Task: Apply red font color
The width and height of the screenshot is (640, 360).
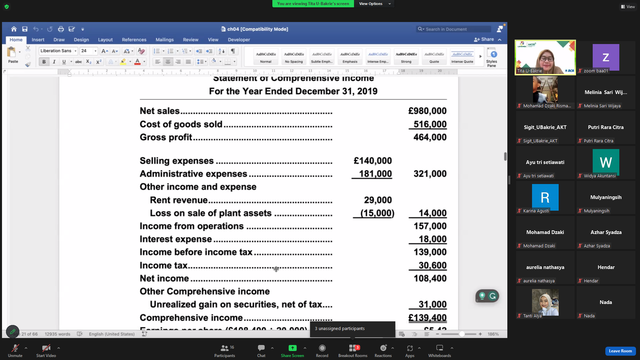Action: (138, 62)
